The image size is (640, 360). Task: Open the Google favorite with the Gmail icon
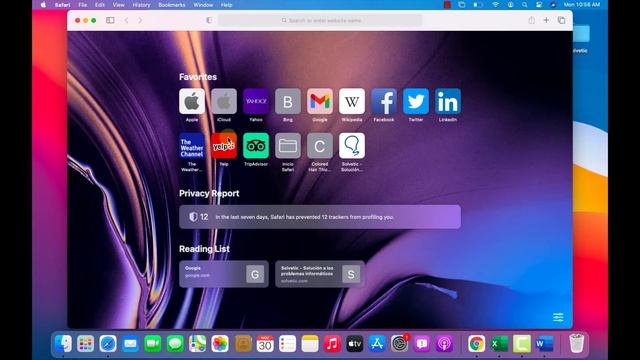[x=320, y=101]
